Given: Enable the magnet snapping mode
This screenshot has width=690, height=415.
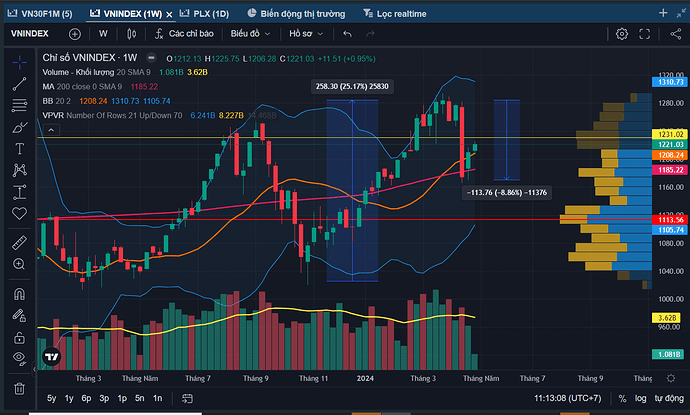Looking at the screenshot, I should click(18, 293).
